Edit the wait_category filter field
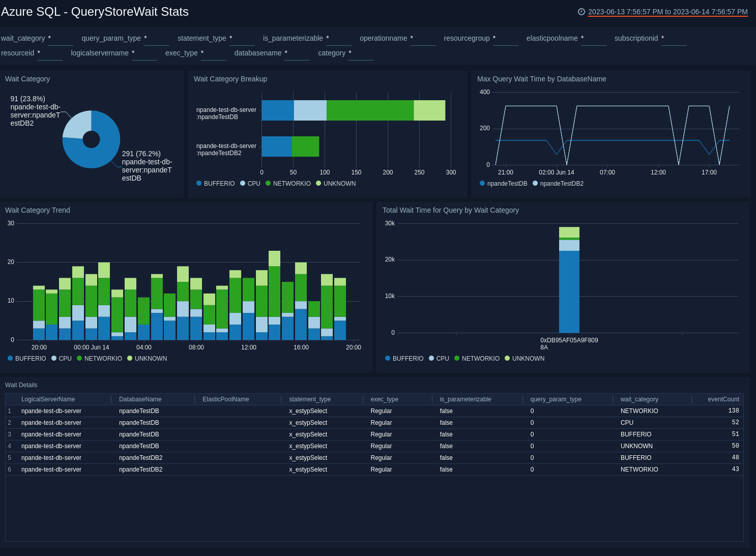 [61, 39]
